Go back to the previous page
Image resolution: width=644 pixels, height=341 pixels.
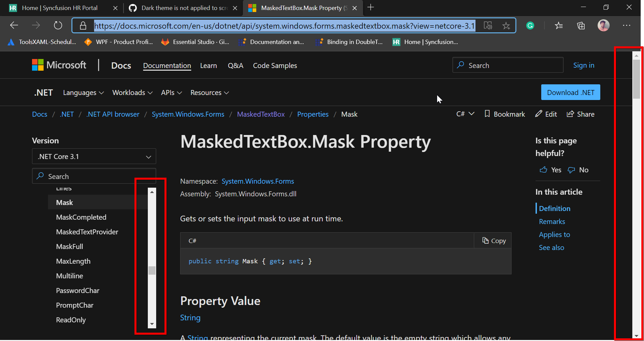pos(14,25)
